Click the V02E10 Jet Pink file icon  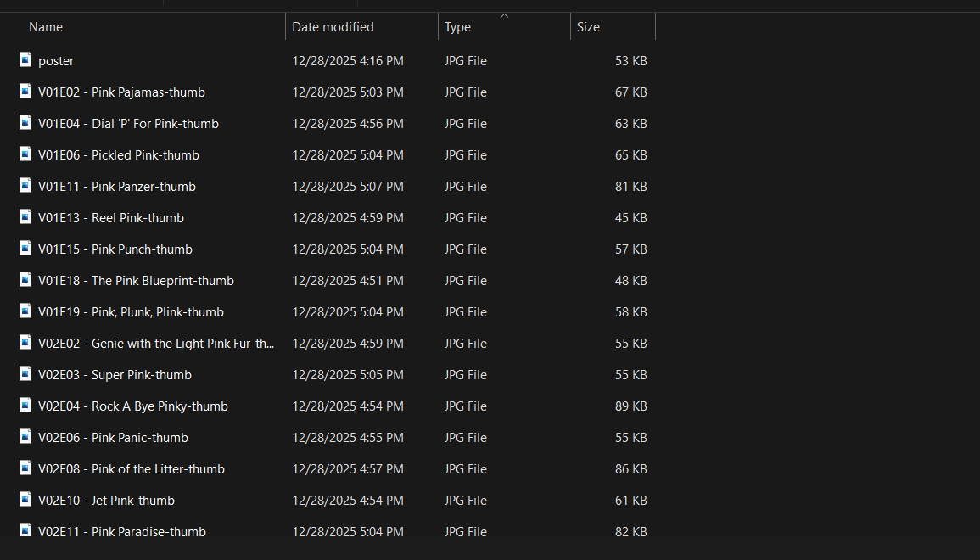click(x=25, y=500)
